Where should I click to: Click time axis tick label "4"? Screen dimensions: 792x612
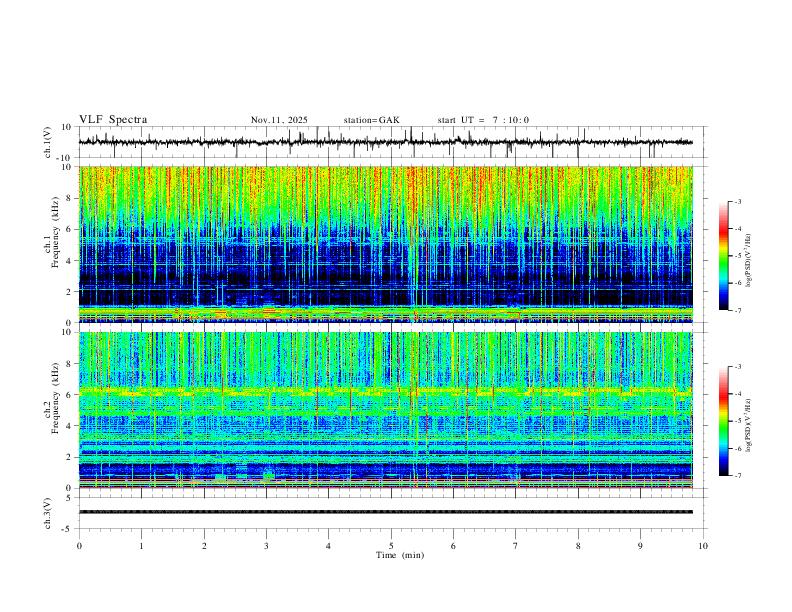(328, 546)
